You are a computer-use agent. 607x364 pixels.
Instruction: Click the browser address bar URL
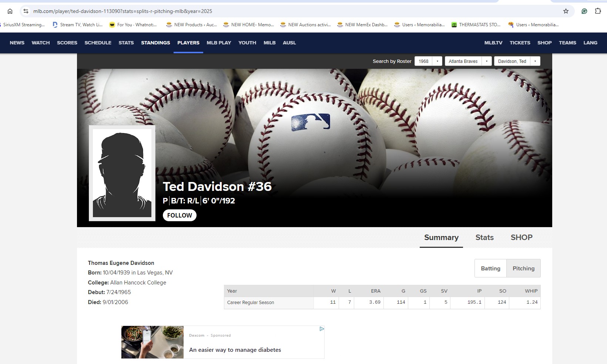[x=123, y=11]
